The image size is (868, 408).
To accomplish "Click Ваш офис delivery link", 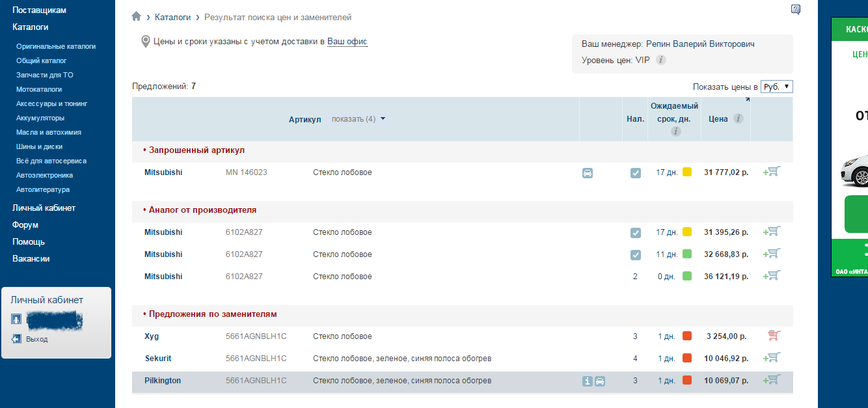I will [x=347, y=42].
